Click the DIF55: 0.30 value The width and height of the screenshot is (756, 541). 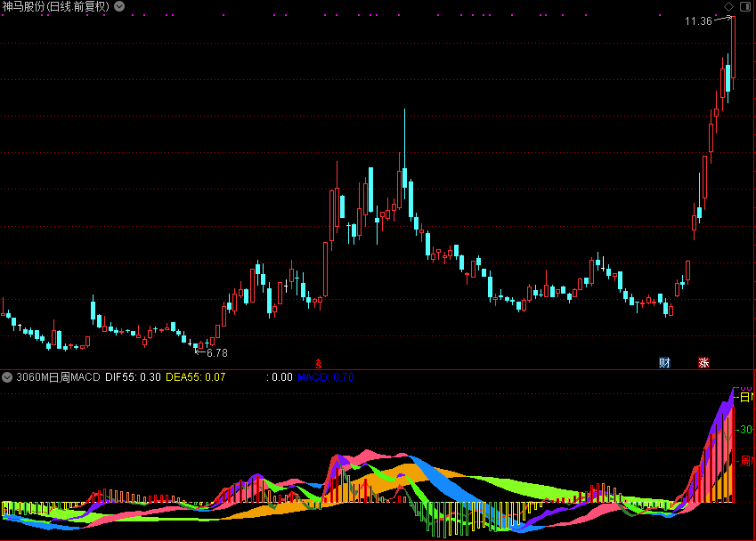[133, 377]
